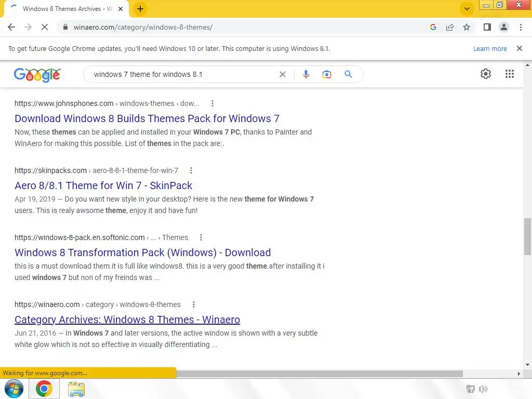Search by image with the camera icon
Image resolution: width=532 pixels, height=399 pixels.
tap(326, 74)
